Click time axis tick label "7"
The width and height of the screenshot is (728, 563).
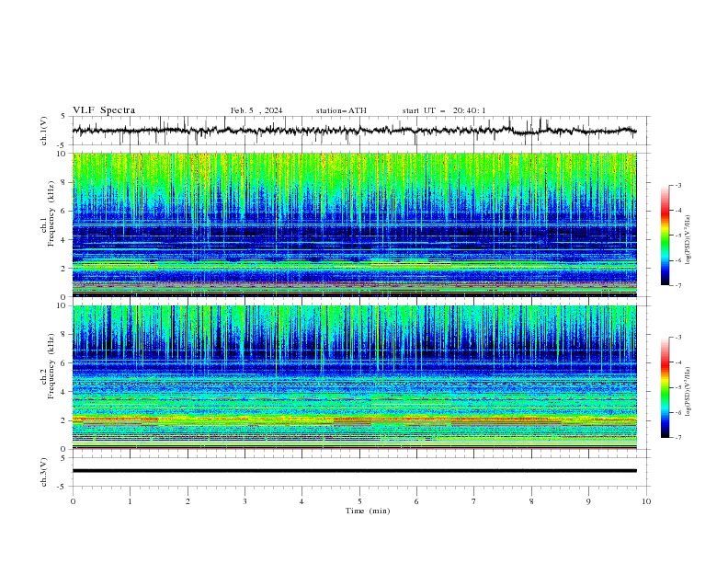474,501
